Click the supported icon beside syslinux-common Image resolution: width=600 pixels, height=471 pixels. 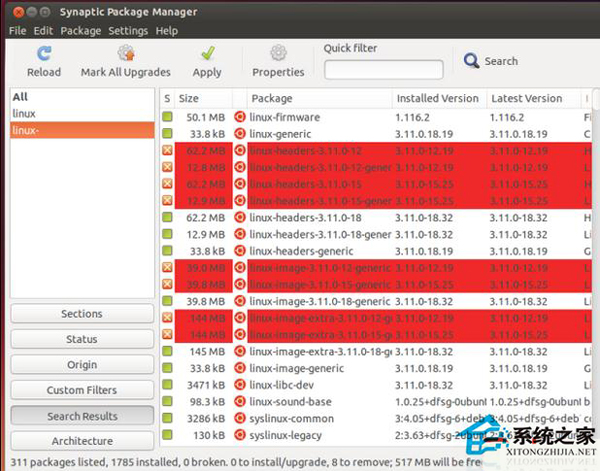(x=240, y=418)
